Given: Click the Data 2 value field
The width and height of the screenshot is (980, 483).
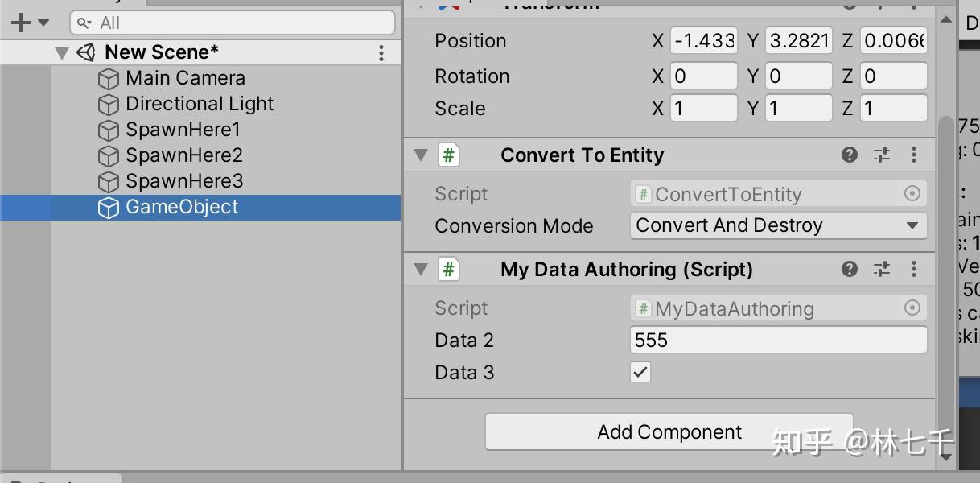Looking at the screenshot, I should (x=777, y=340).
